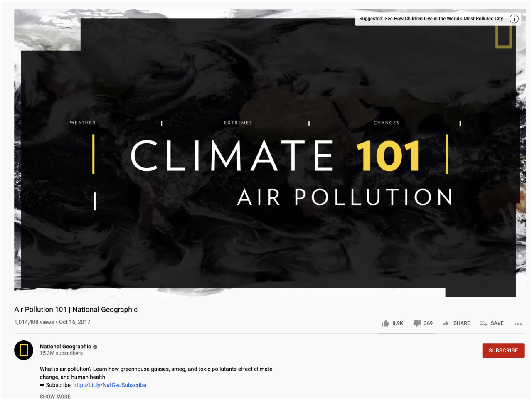
Task: Click the 1,014,408 views text
Action: coord(34,322)
